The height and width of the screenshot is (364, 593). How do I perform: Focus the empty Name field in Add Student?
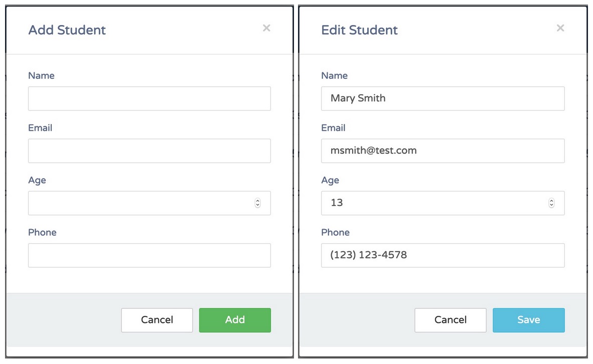[149, 99]
